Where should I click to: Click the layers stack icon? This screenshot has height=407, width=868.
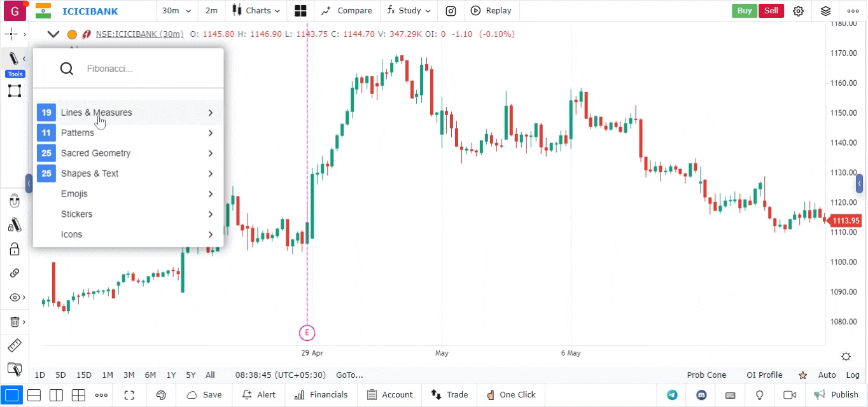[825, 11]
